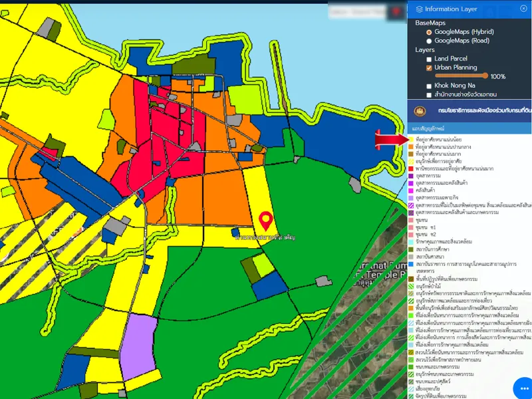This screenshot has width=532, height=399.
Task: Click the red commercial zone legend swatch
Action: [x=412, y=169]
